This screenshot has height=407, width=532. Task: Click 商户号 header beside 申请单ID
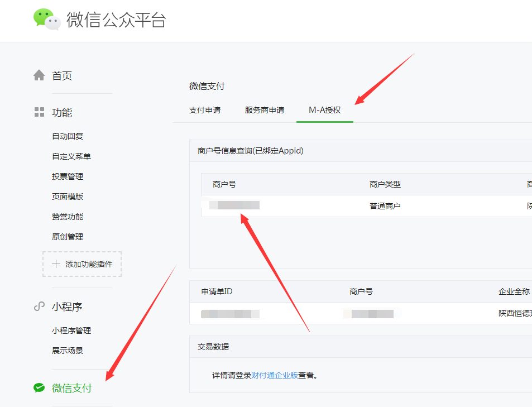click(361, 291)
